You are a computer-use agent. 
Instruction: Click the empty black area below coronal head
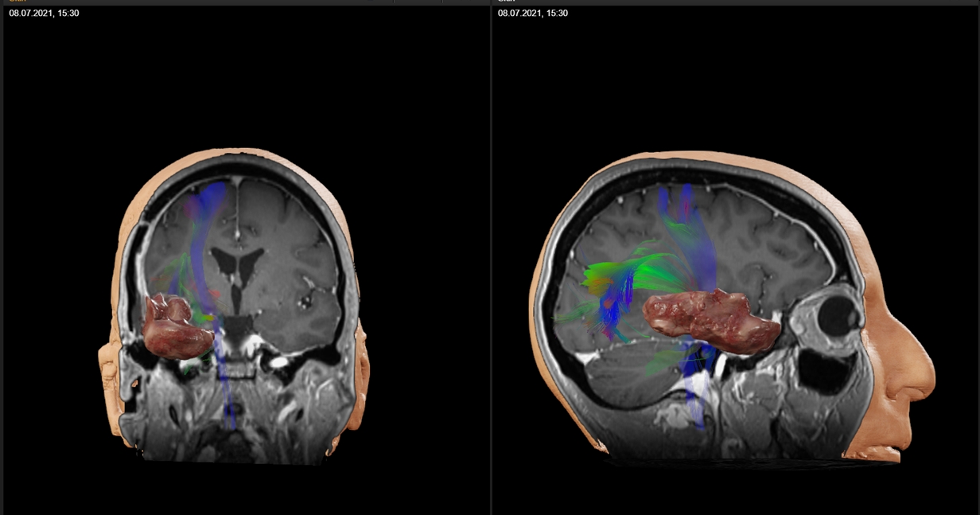[x=239, y=490]
